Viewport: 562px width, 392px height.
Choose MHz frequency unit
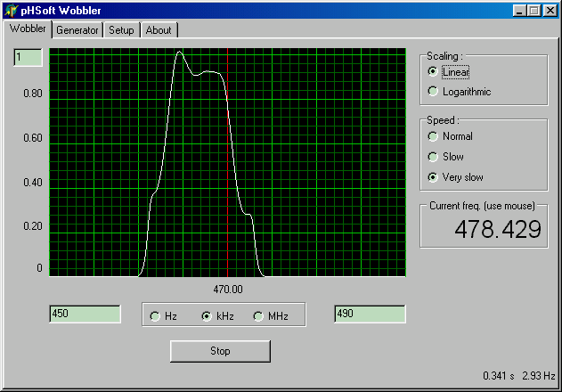pyautogui.click(x=271, y=316)
